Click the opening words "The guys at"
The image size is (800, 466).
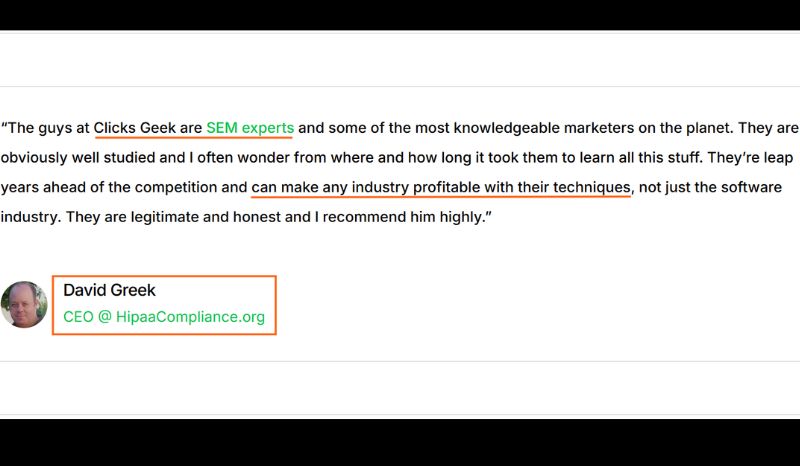click(x=48, y=128)
